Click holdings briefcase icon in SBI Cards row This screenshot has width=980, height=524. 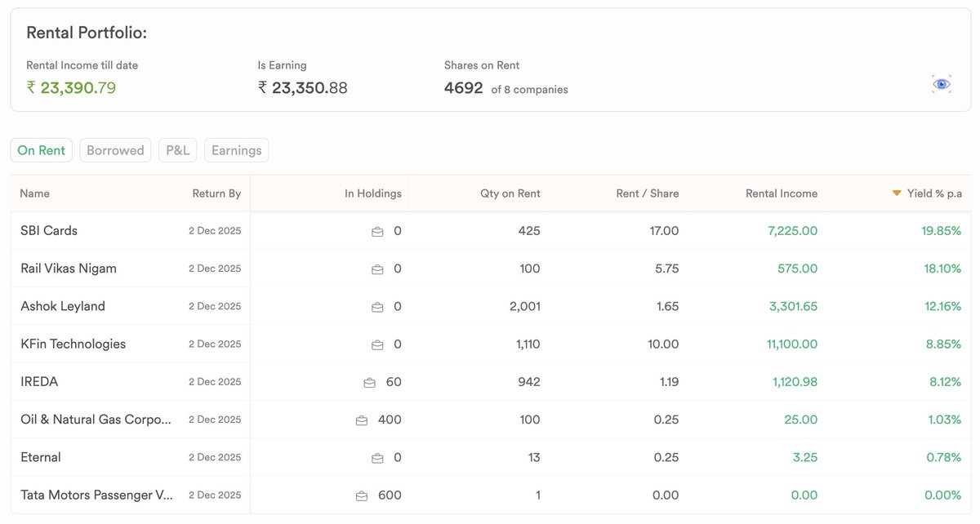point(377,232)
